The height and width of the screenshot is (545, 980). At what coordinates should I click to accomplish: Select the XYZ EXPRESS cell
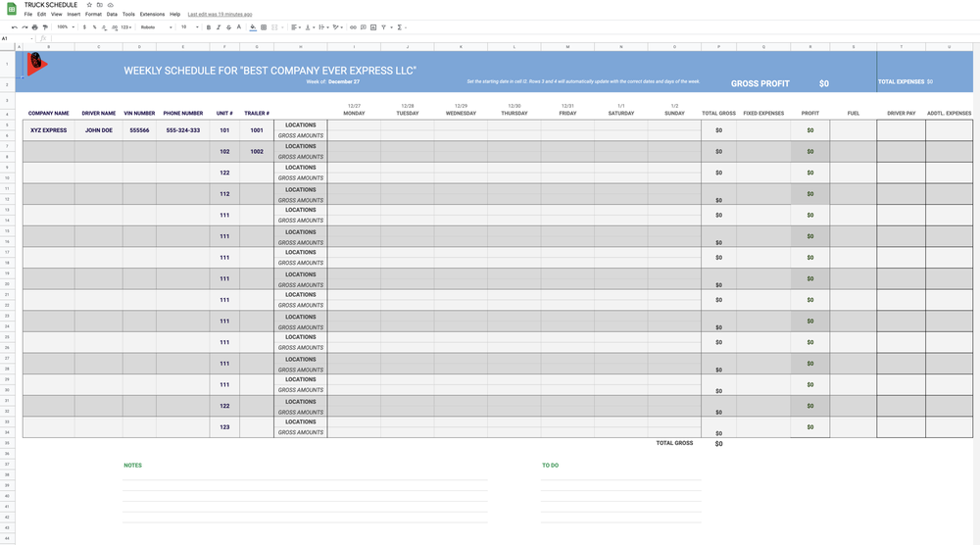(x=49, y=130)
